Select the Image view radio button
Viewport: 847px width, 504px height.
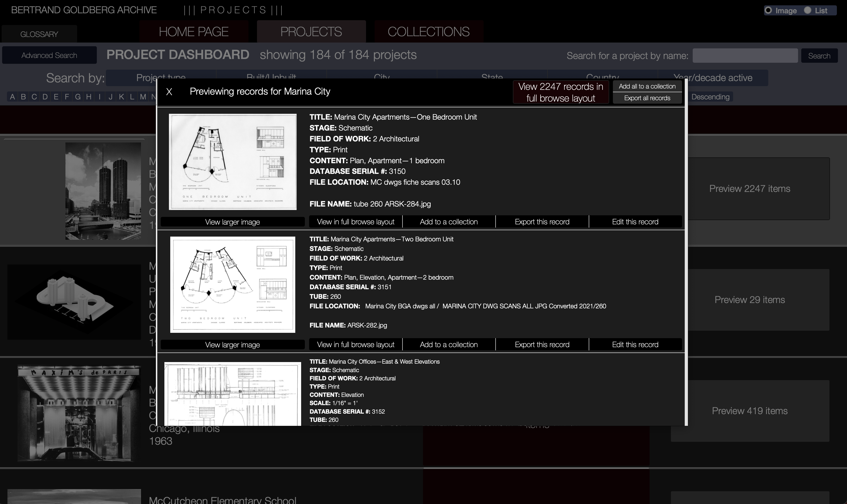[769, 11]
